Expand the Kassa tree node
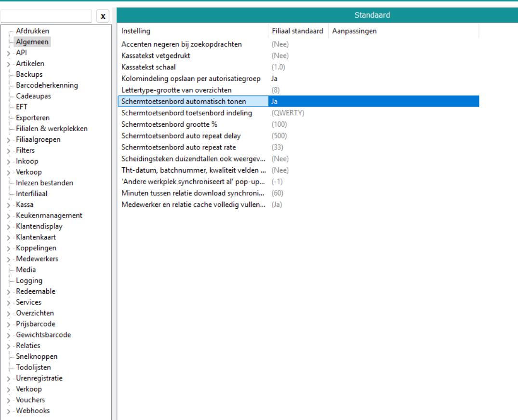The height and width of the screenshot is (420, 518). pos(9,205)
